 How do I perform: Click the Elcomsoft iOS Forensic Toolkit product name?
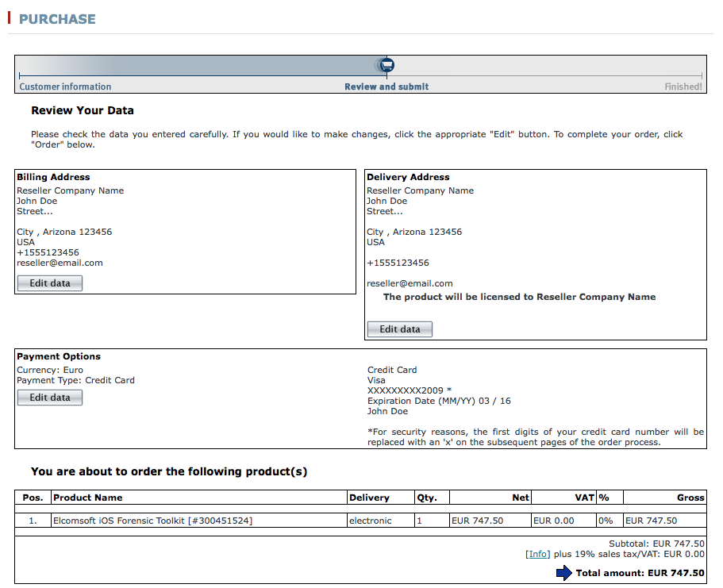(x=152, y=521)
